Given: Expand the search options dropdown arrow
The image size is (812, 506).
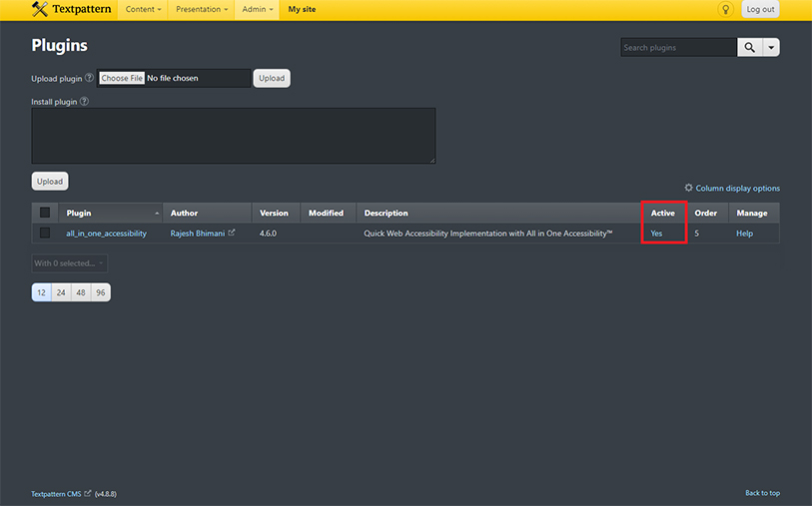Looking at the screenshot, I should point(771,48).
